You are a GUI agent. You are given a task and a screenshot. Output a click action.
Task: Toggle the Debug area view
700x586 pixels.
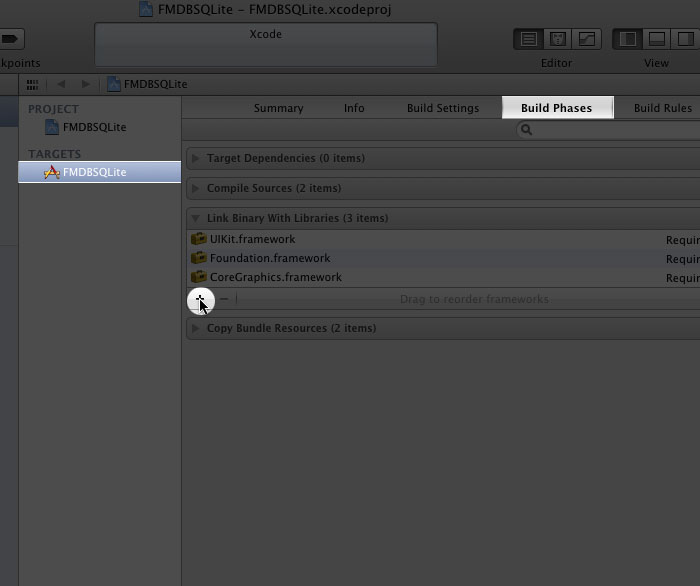pyautogui.click(x=656, y=39)
